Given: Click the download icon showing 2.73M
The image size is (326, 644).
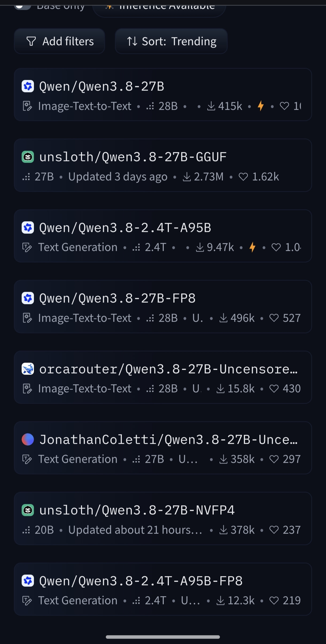Looking at the screenshot, I should pos(187,177).
